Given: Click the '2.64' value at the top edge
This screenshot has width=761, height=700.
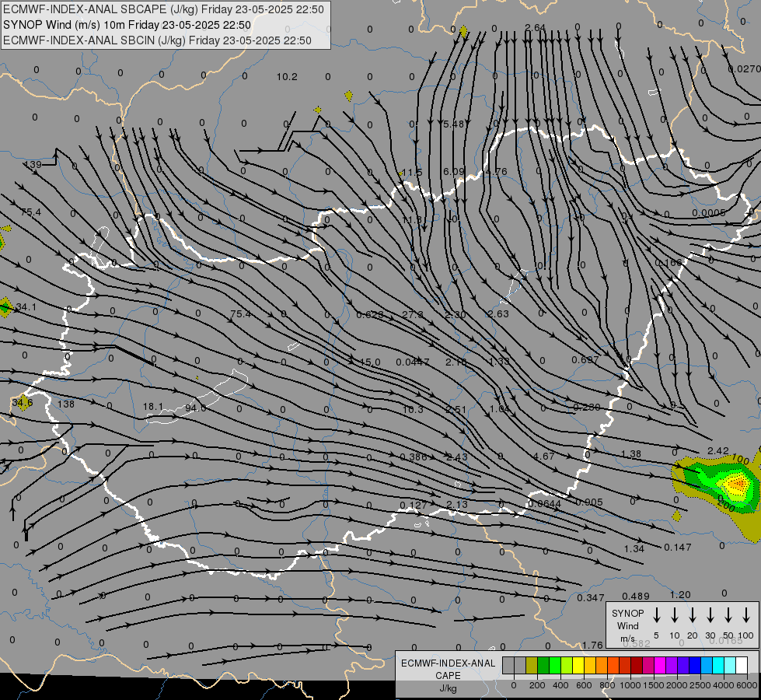Looking at the screenshot, I should (x=536, y=28).
